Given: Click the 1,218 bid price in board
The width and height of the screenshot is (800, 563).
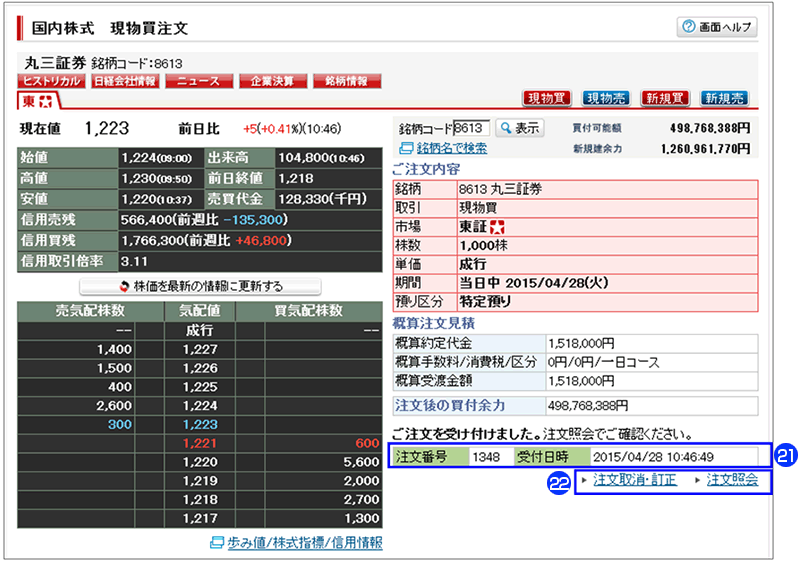Looking at the screenshot, I should coord(200,499).
